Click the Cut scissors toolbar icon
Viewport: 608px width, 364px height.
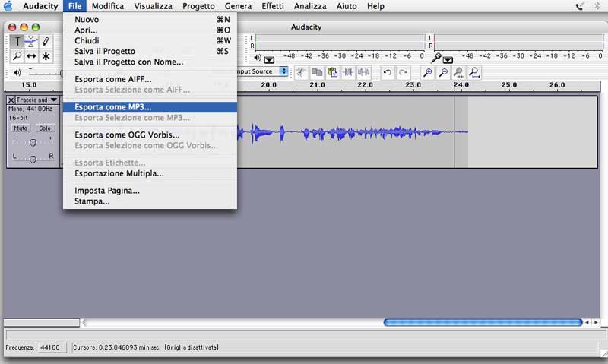pos(301,72)
